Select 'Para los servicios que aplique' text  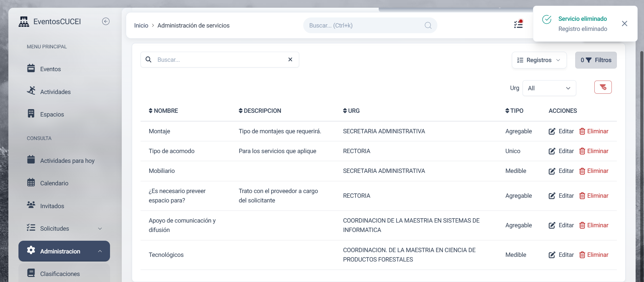[x=277, y=151]
